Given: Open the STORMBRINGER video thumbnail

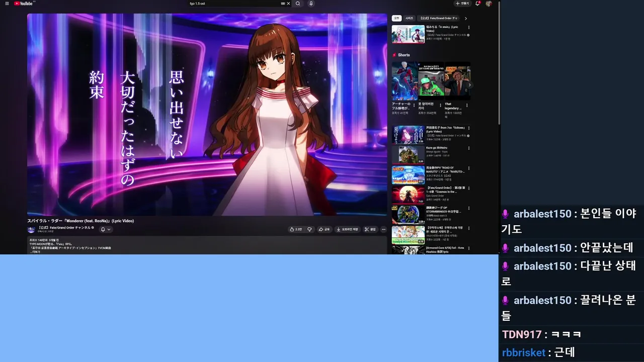Looking at the screenshot, I should point(408,215).
